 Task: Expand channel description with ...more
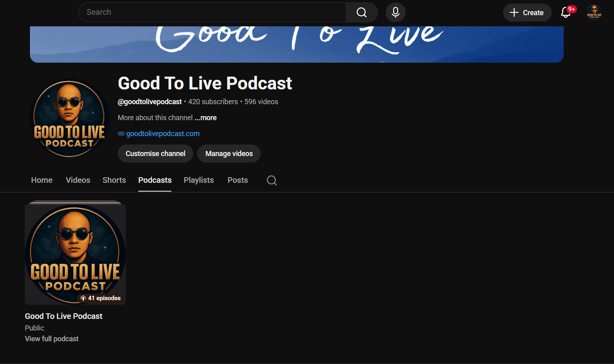(206, 118)
